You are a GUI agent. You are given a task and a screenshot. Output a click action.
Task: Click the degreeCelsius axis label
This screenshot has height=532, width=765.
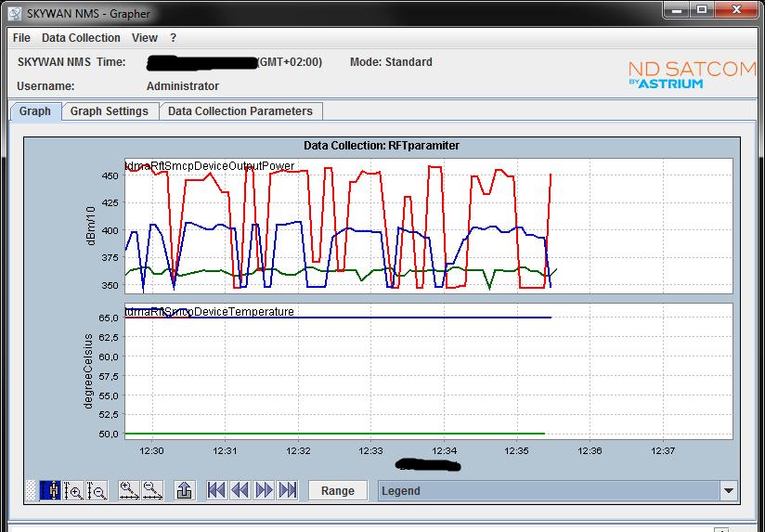(88, 371)
